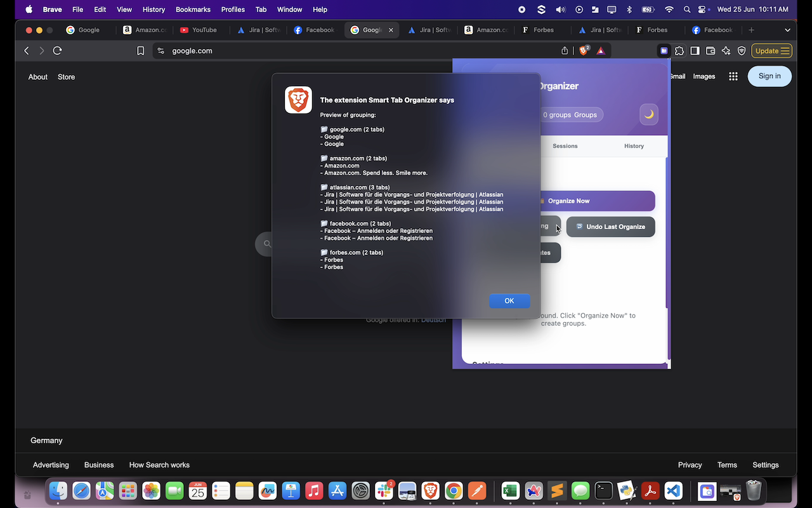Image resolution: width=812 pixels, height=508 pixels.
Task: Click the atlassian.com (3 tabs) group line
Action: pyautogui.click(x=355, y=187)
